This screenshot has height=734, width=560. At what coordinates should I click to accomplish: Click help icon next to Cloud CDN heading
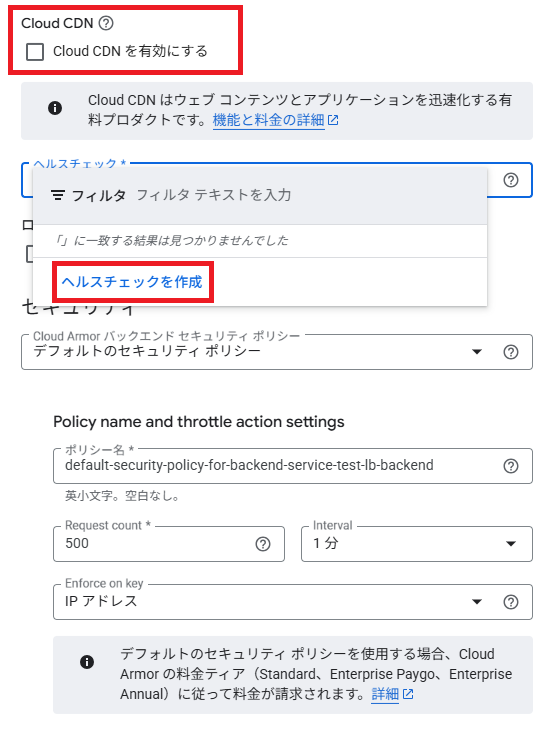[x=106, y=23]
